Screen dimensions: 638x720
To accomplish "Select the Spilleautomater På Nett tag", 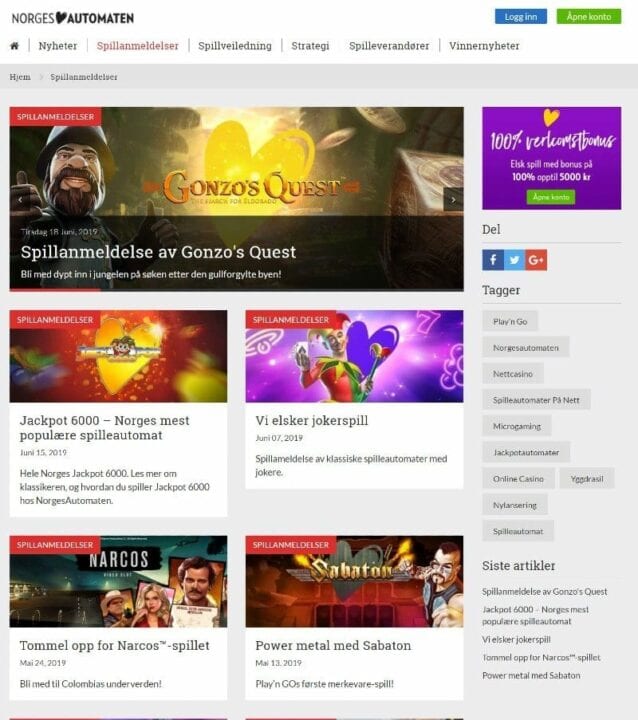I will click(x=536, y=400).
